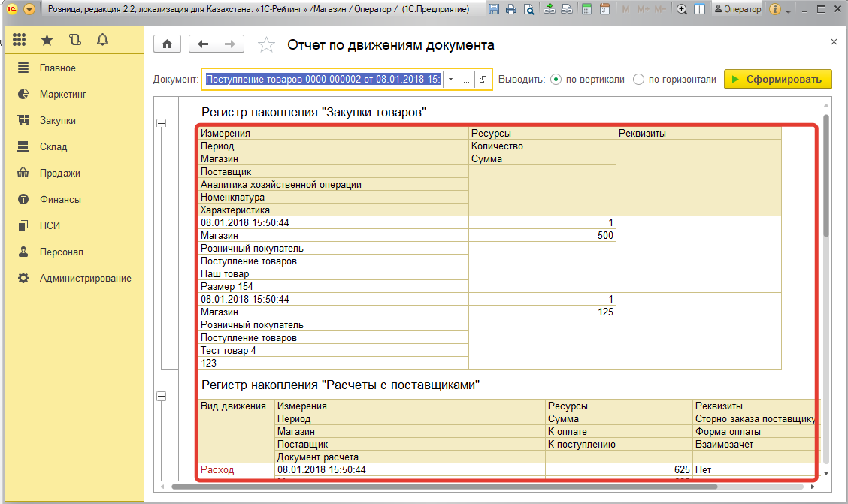
Task: Open the 'Администрирование' section in sidebar
Action: pyautogui.click(x=85, y=278)
